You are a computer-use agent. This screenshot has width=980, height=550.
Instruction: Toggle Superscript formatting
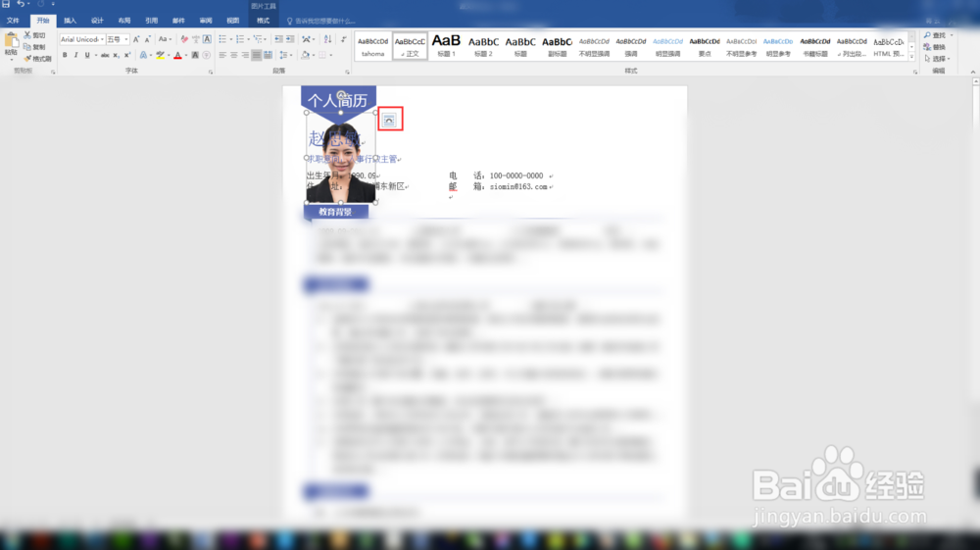point(126,55)
